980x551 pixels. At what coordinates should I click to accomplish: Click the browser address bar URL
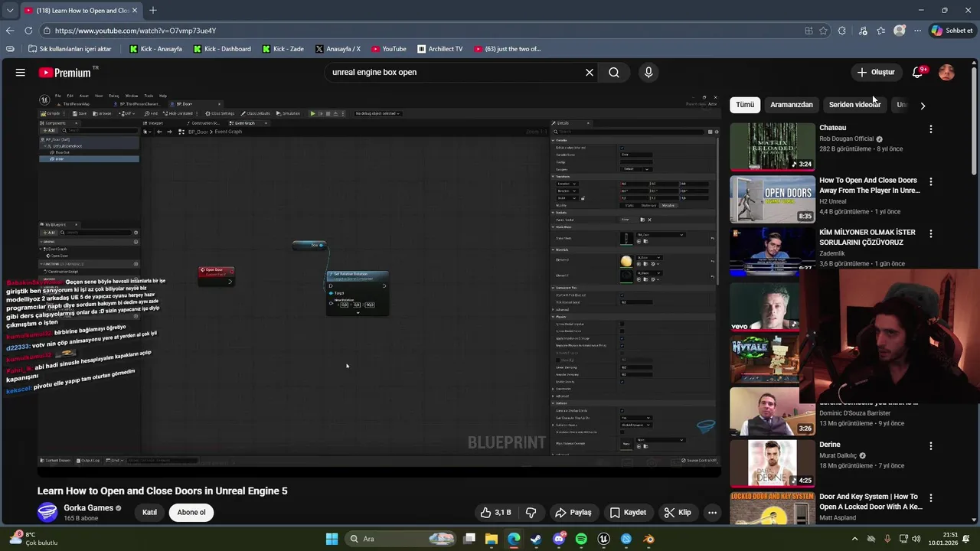[136, 31]
